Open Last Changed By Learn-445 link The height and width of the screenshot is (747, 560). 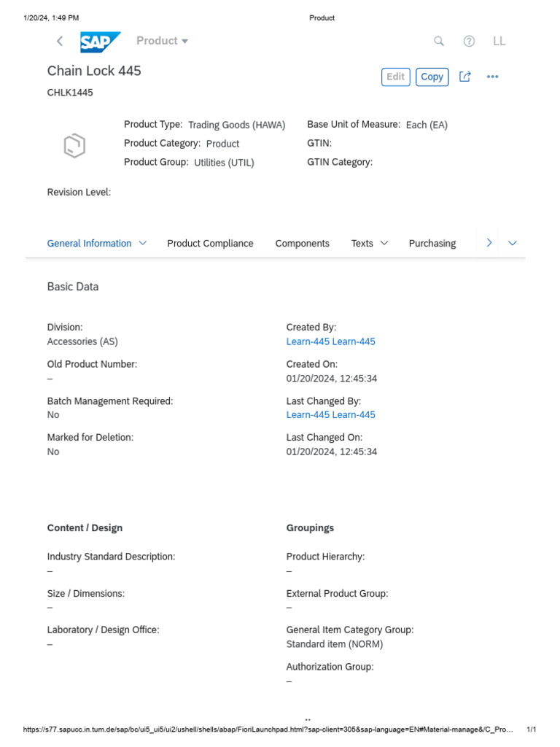tap(330, 415)
